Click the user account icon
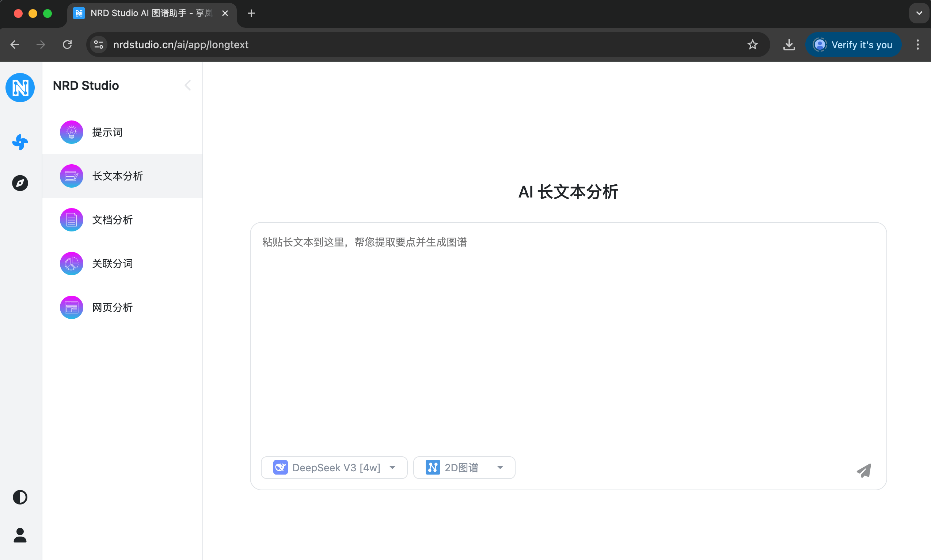The height and width of the screenshot is (560, 931). point(20,535)
